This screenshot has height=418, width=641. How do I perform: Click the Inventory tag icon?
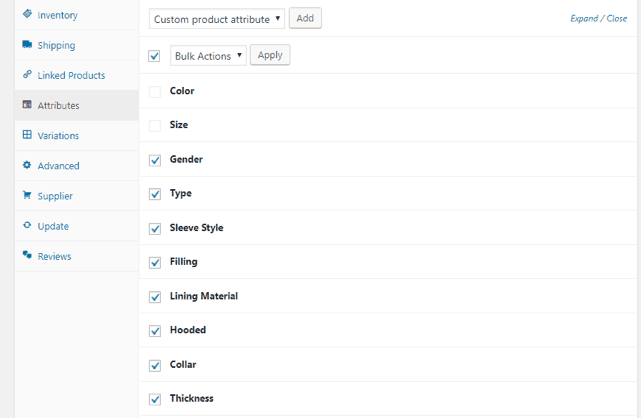27,14
